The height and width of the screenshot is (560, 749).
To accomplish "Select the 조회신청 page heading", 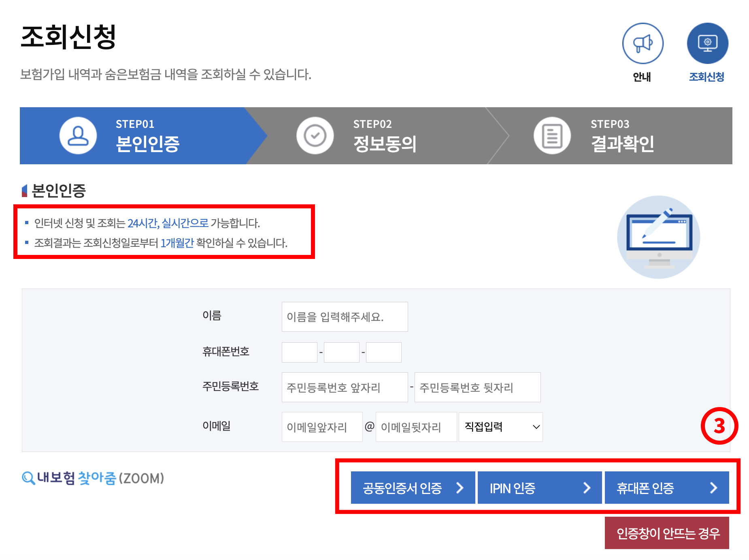I will pos(68,37).
